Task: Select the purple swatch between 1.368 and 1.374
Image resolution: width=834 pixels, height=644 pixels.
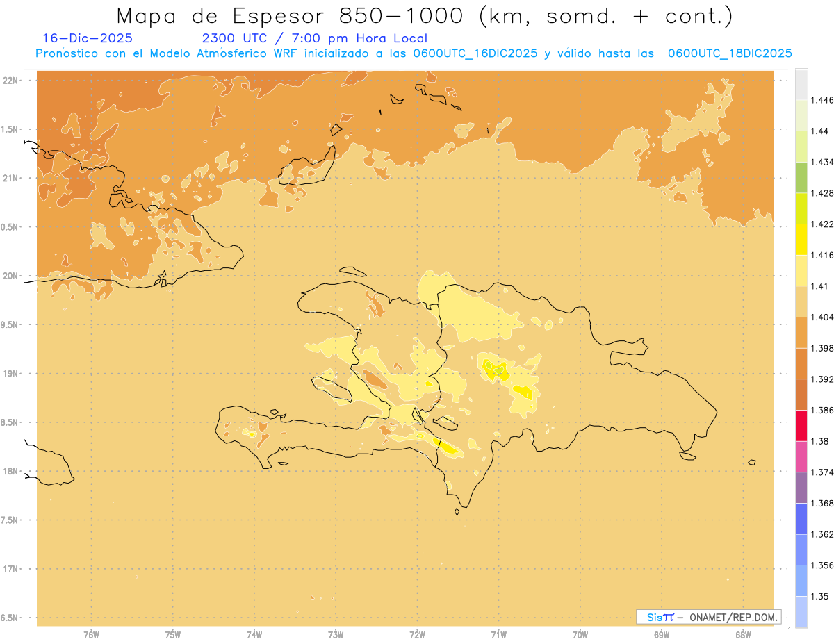Action: [x=801, y=488]
